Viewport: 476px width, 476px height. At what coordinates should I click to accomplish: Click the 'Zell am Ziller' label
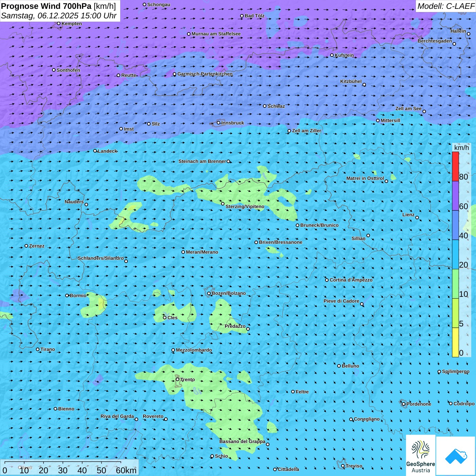307,131
